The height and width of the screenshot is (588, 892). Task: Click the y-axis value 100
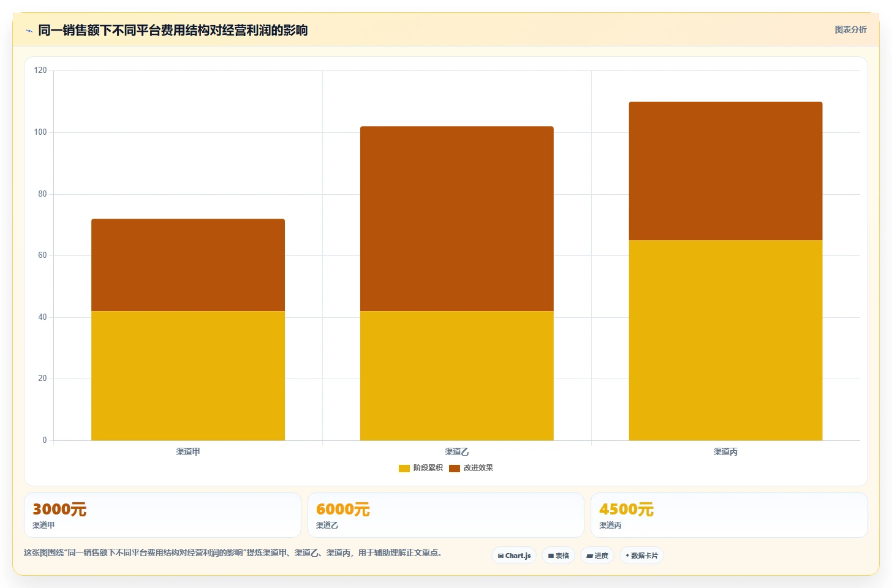coord(40,132)
